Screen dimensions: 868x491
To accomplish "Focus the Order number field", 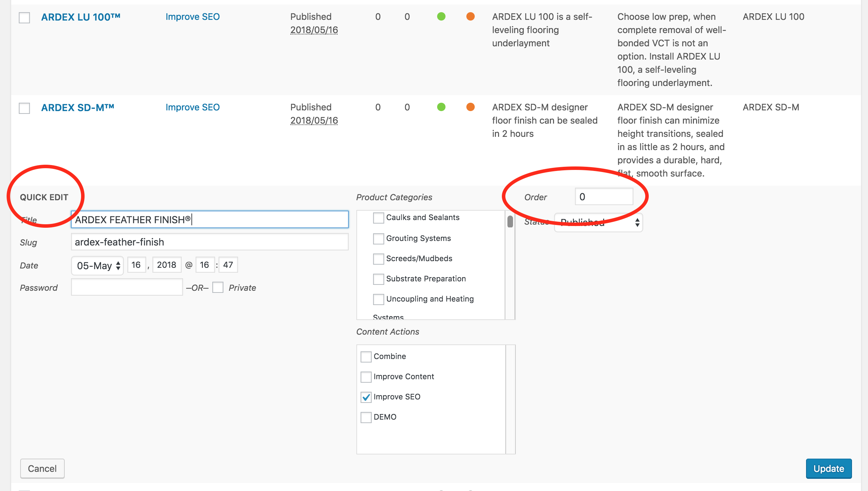I will point(604,197).
